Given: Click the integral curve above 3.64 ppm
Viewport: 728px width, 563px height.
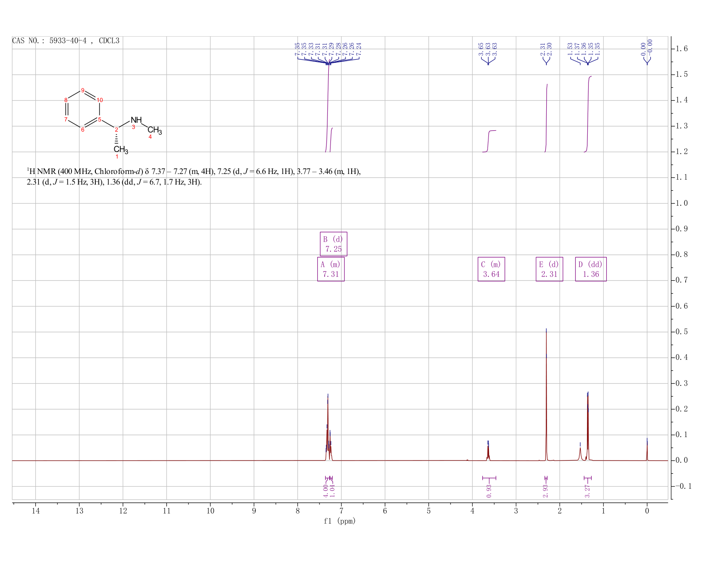Looking at the screenshot, I should point(489,141).
